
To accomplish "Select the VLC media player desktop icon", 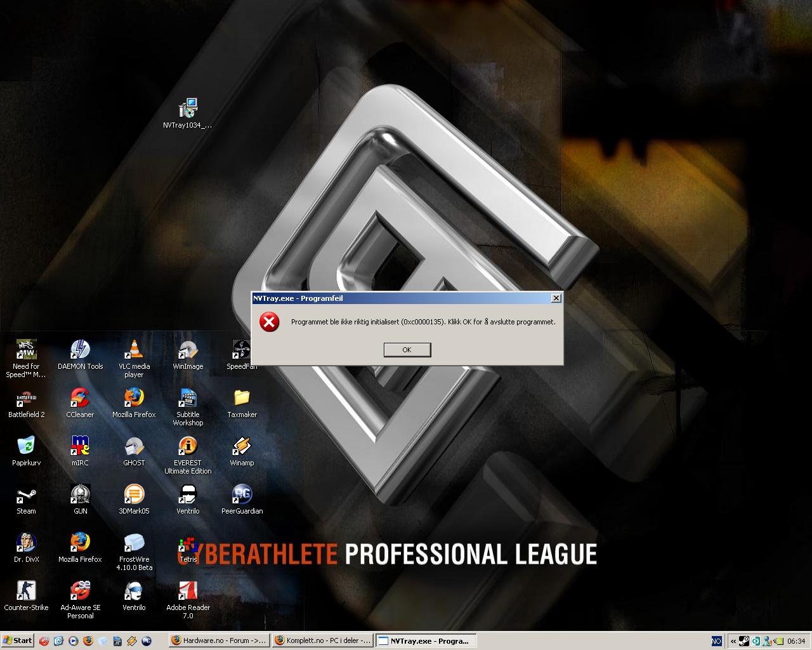I will pos(134,359).
